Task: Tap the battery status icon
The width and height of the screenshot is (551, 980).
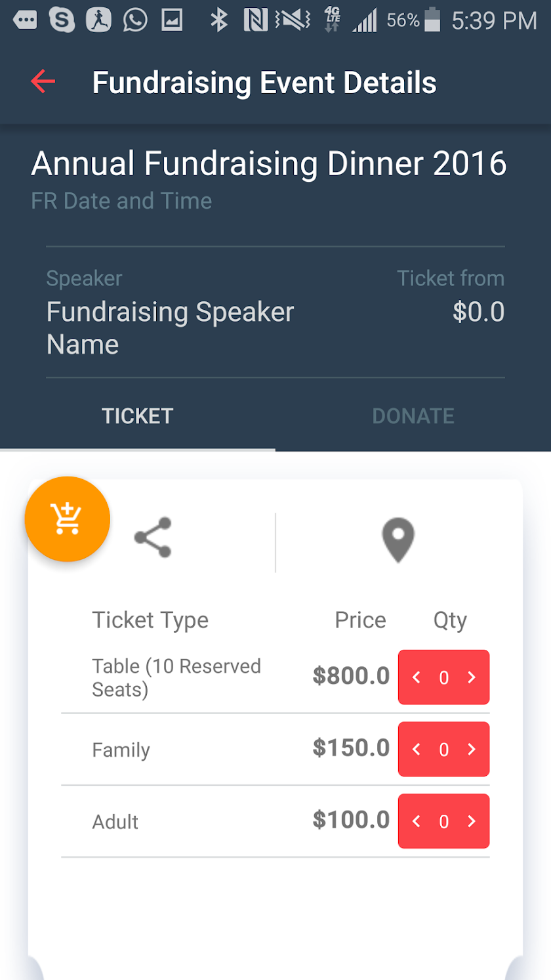Action: click(432, 20)
